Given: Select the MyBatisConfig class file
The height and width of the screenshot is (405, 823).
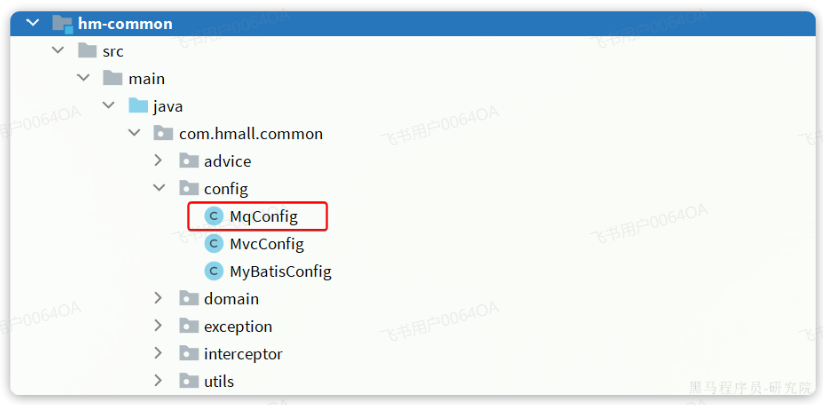Looking at the screenshot, I should click(x=280, y=271).
